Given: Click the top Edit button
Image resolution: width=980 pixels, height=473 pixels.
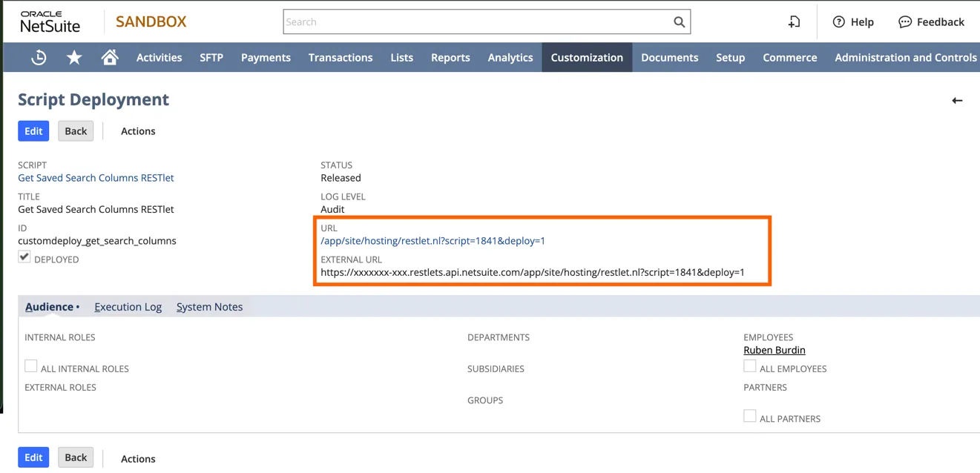Looking at the screenshot, I should pyautogui.click(x=33, y=131).
